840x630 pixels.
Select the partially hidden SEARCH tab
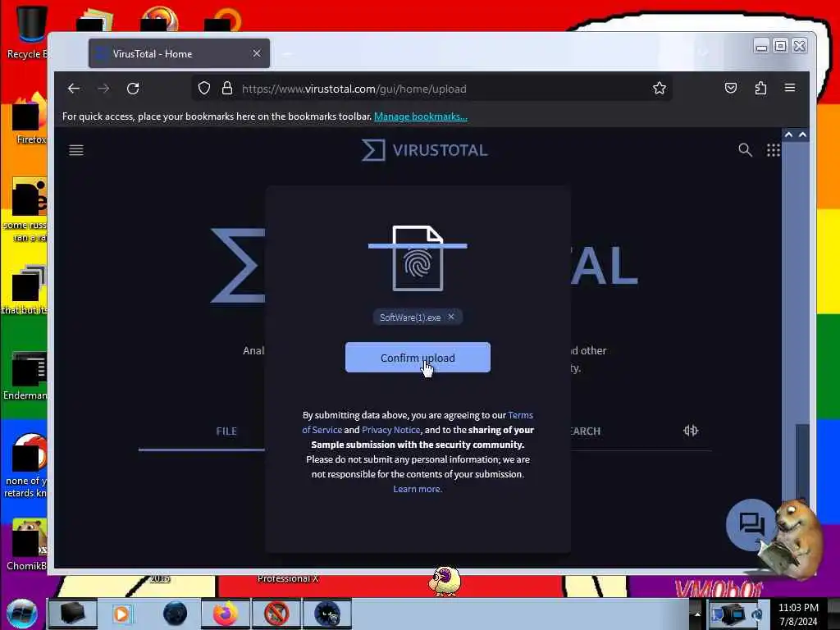(x=586, y=431)
